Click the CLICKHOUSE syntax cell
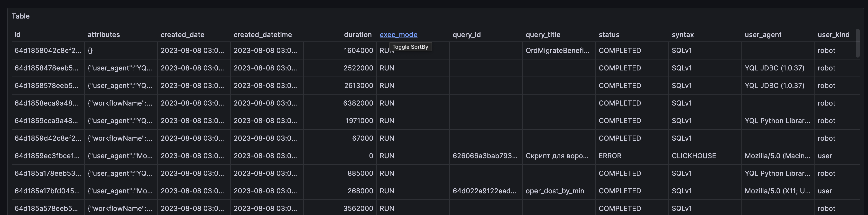This screenshot has width=868, height=215. pos(693,156)
